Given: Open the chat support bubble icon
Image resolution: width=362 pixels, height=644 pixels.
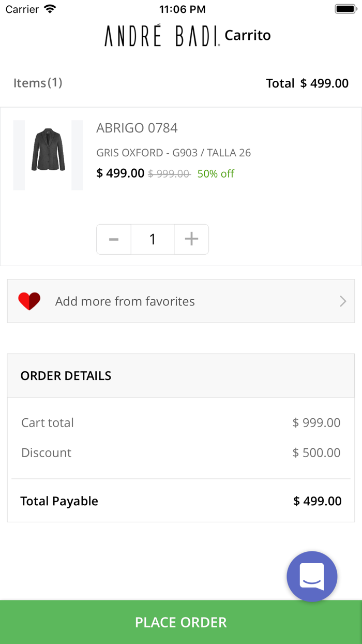Looking at the screenshot, I should click(x=312, y=576).
